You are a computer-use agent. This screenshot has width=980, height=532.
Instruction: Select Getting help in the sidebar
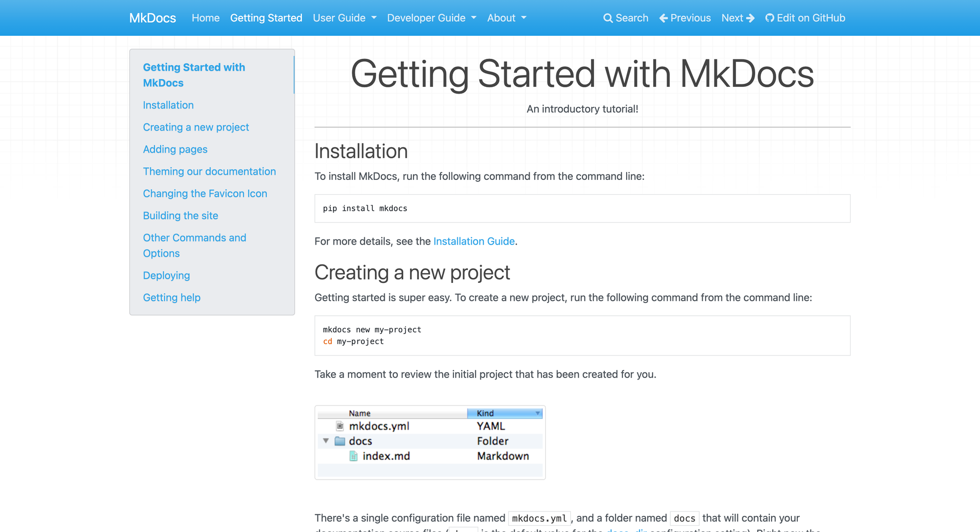[171, 298]
